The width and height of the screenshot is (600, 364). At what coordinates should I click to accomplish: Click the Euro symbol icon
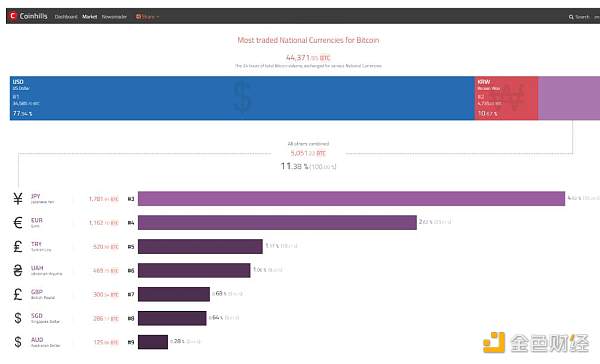point(18,222)
